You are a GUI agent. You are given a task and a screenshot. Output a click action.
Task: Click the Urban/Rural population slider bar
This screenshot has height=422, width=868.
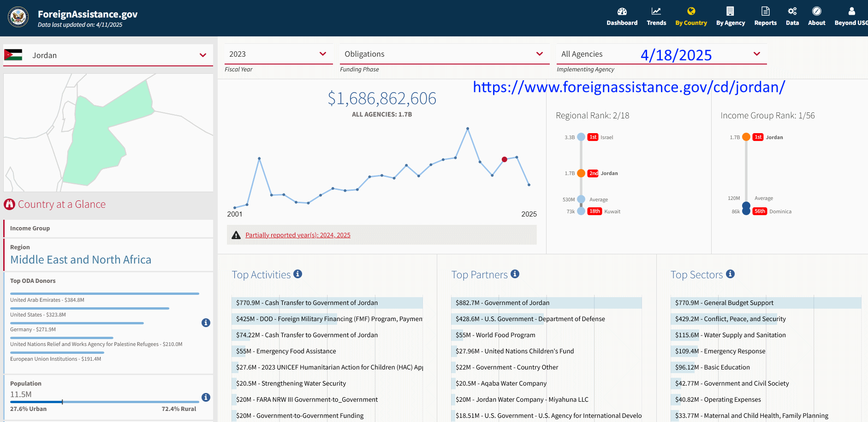coord(105,402)
